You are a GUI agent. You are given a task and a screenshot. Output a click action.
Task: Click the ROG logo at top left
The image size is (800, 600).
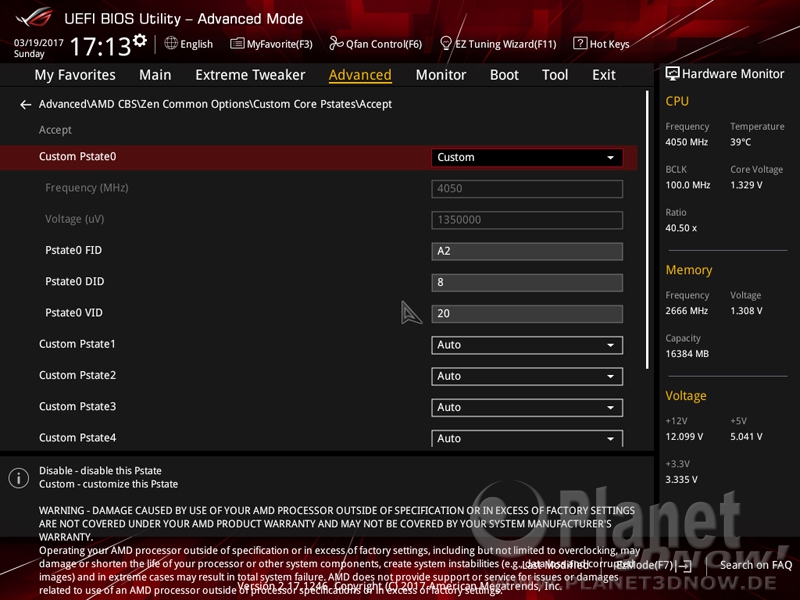tap(35, 18)
